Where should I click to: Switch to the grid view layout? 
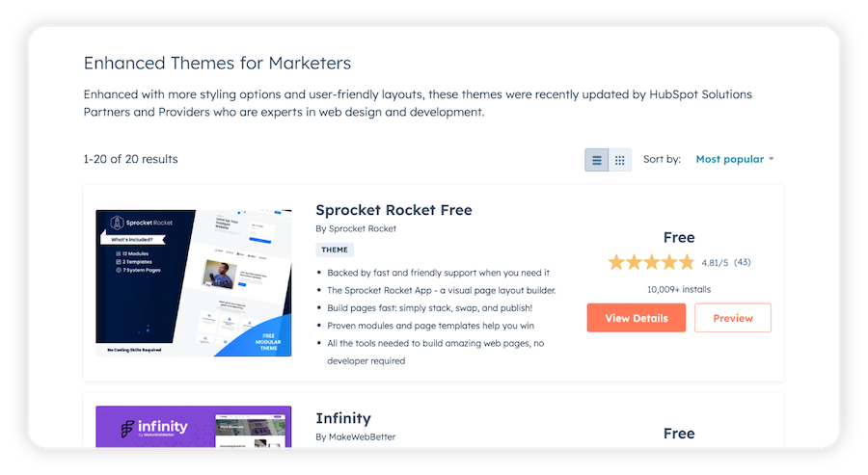coord(620,160)
